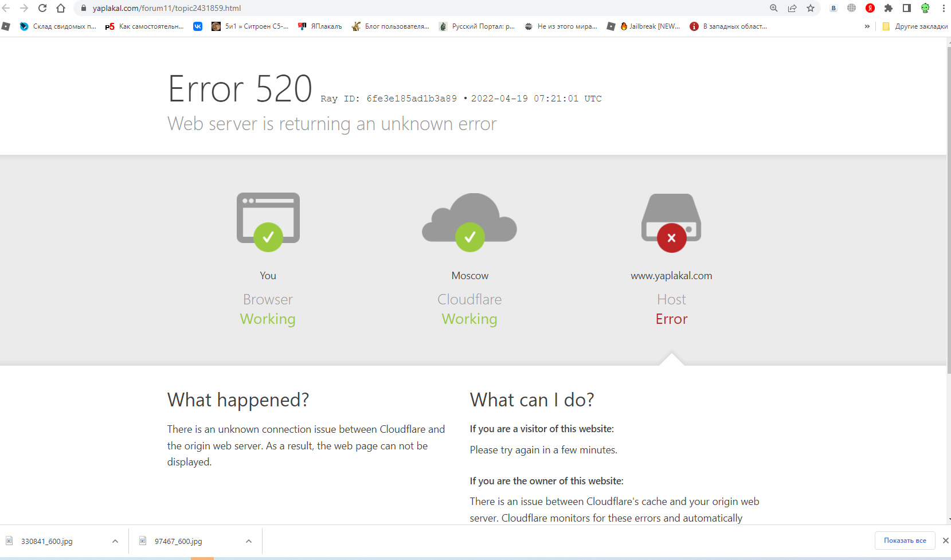Open the 'Склад свидомых п...' bookmark

tap(58, 26)
